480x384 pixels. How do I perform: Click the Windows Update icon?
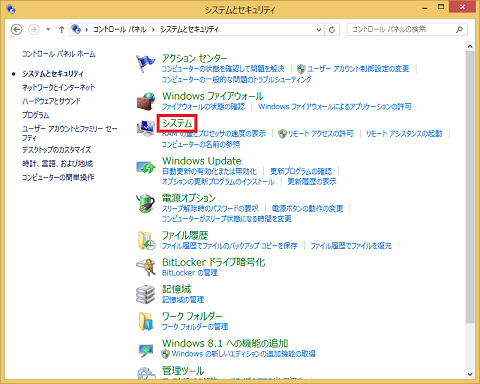tap(146, 167)
